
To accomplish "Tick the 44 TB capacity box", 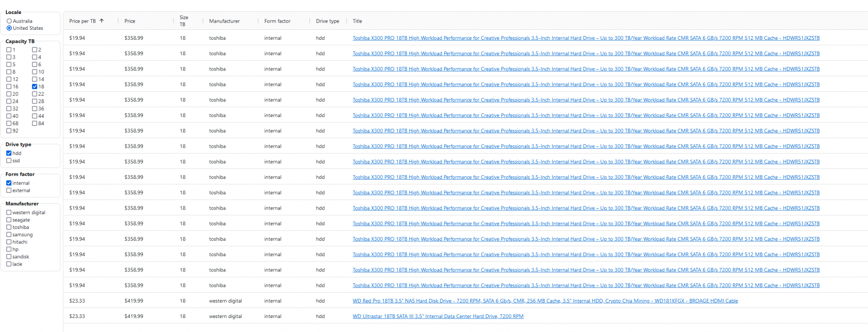I will [x=34, y=116].
